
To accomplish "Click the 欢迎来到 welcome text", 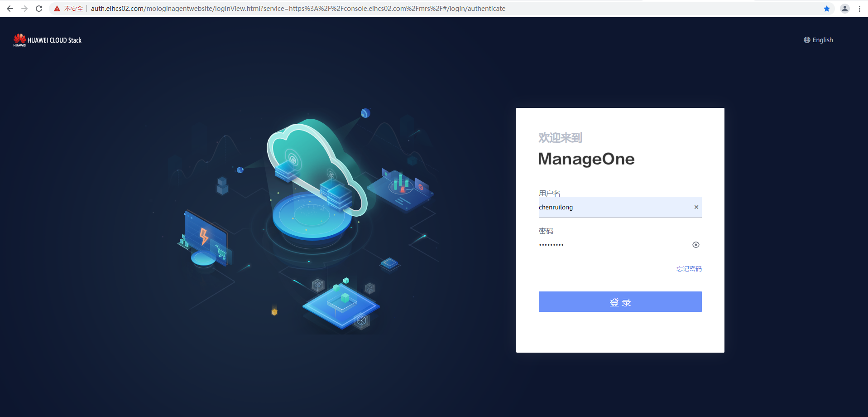I will [x=560, y=137].
